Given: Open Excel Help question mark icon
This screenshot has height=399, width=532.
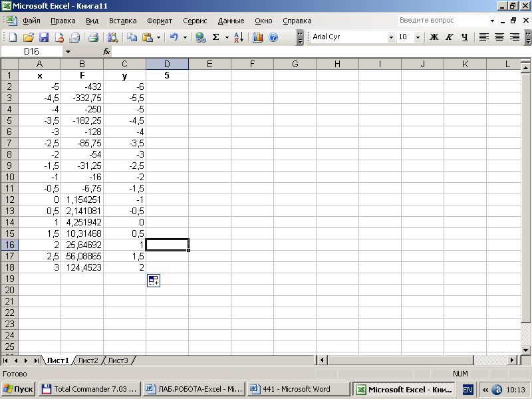Looking at the screenshot, I should [x=273, y=37].
